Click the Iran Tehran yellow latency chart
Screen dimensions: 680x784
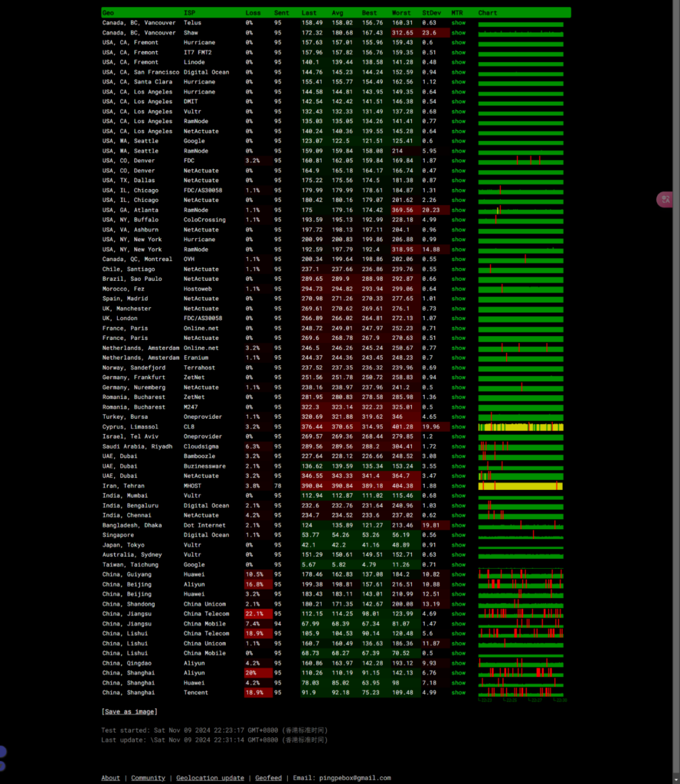click(521, 486)
